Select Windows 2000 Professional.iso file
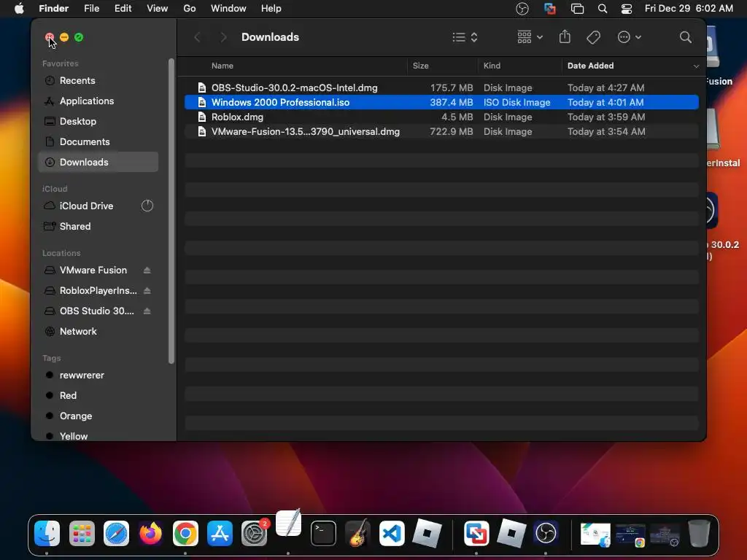The image size is (747, 560). (441, 102)
